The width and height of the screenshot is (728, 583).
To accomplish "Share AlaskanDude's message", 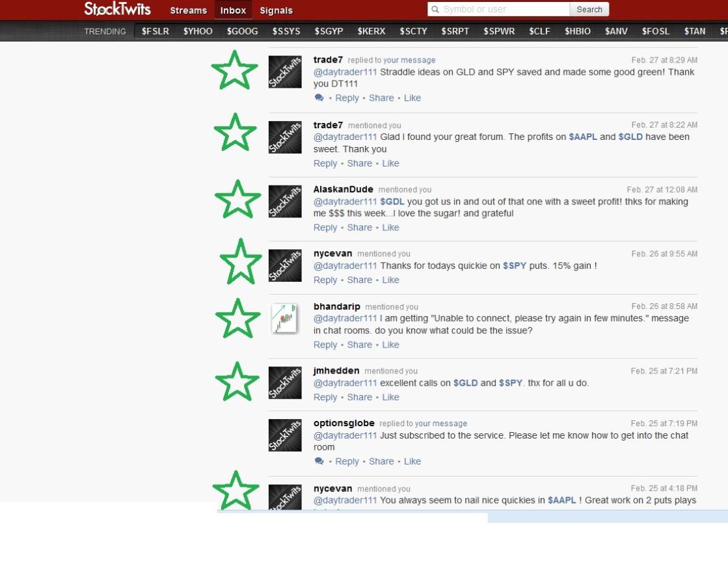I will click(360, 228).
